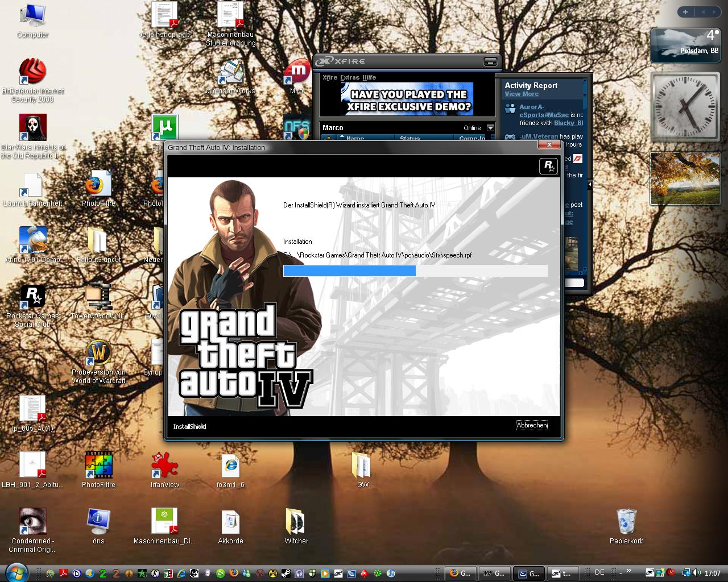
Task: Click the Xfire exclusive demo banner
Action: (407, 99)
